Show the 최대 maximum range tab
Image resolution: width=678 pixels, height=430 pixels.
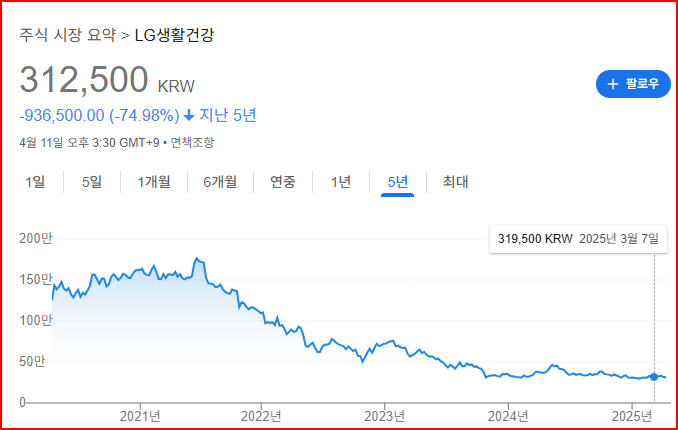click(x=455, y=182)
